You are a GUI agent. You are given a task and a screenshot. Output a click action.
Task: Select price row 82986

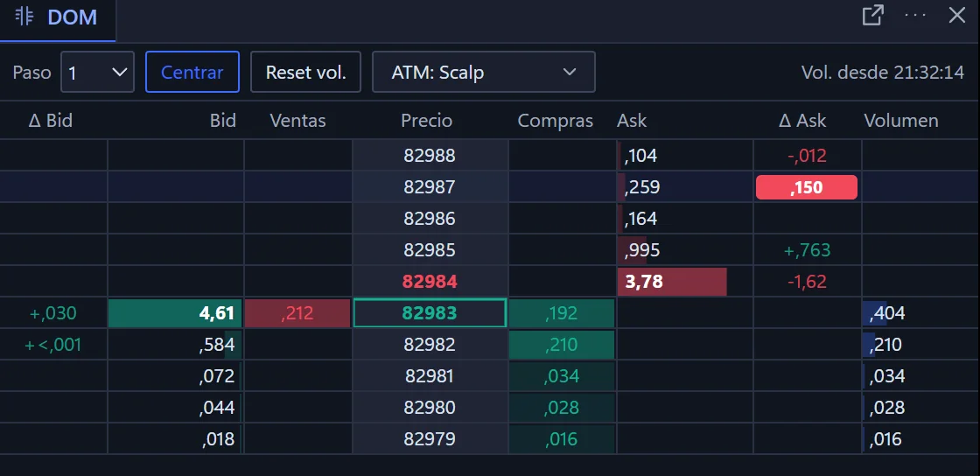[x=430, y=219]
